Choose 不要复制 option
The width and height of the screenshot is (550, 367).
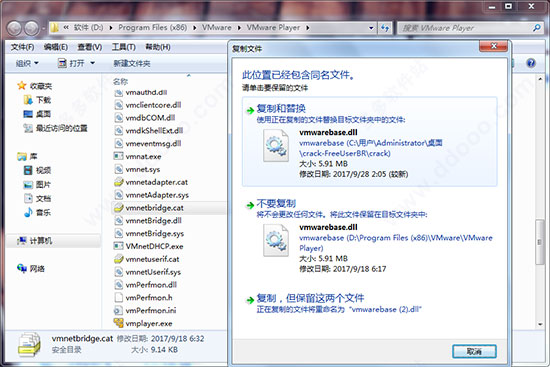click(369, 237)
